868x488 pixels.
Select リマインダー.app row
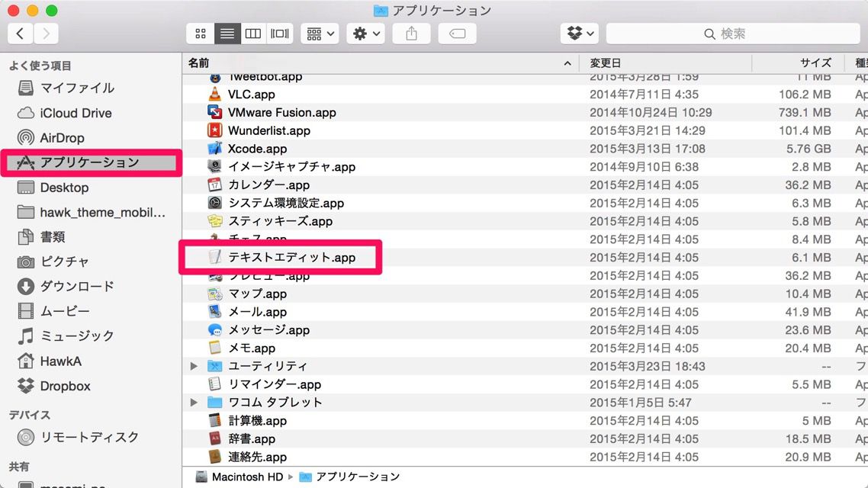click(525, 384)
